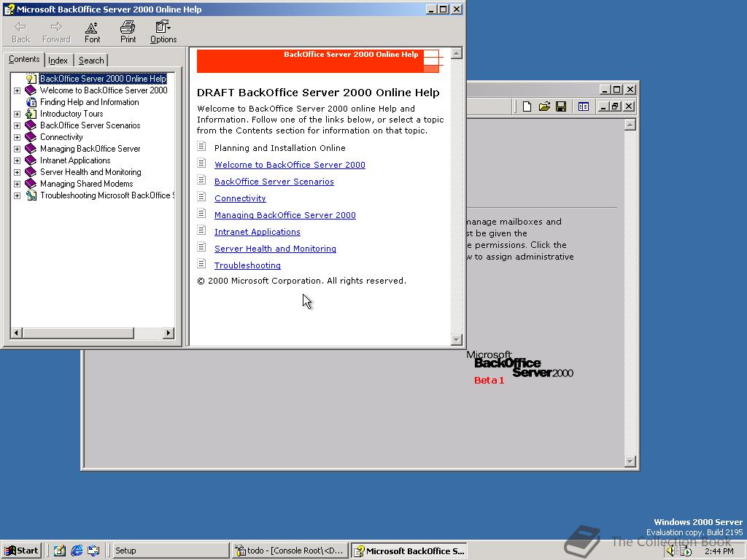Switch to the Search tab
Image resolution: width=747 pixels, height=560 pixels.
(91, 61)
